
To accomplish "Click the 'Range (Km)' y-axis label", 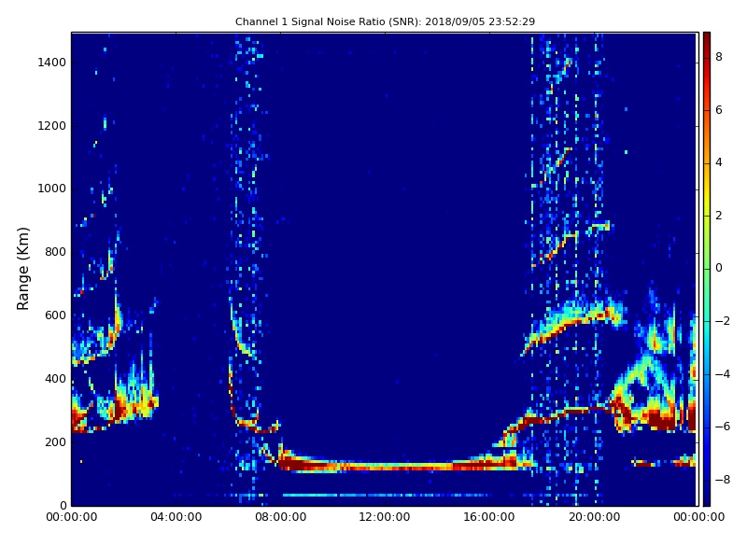I will click(22, 269).
